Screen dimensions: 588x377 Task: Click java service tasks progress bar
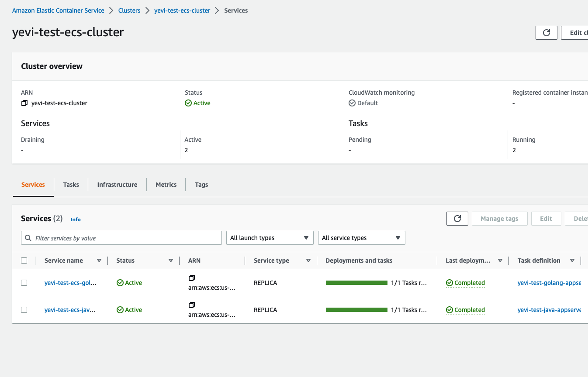tap(356, 310)
